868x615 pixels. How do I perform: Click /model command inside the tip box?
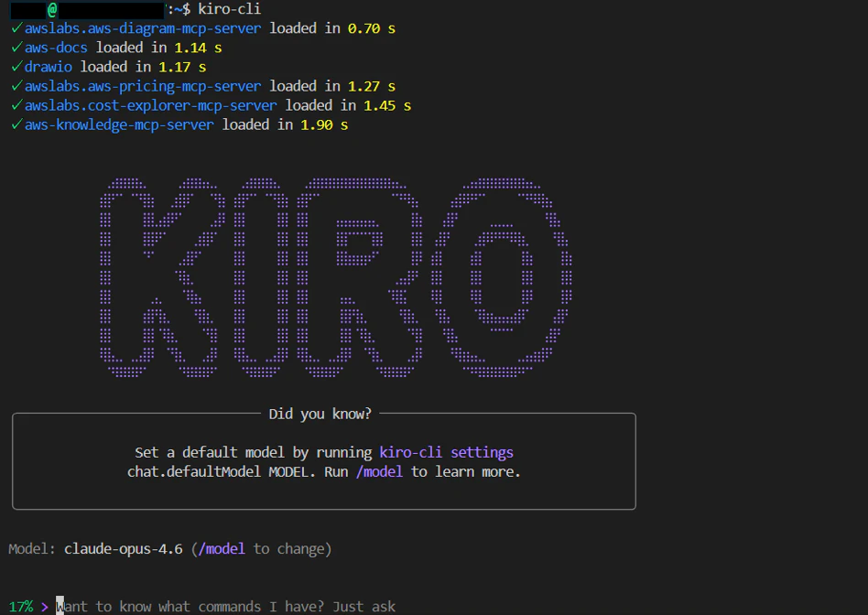click(x=379, y=472)
